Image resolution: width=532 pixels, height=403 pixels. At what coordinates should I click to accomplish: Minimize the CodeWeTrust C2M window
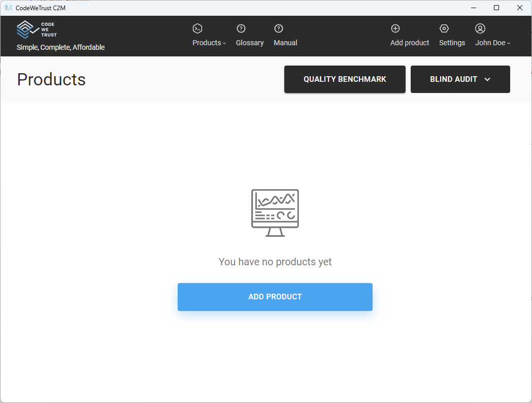point(474,8)
